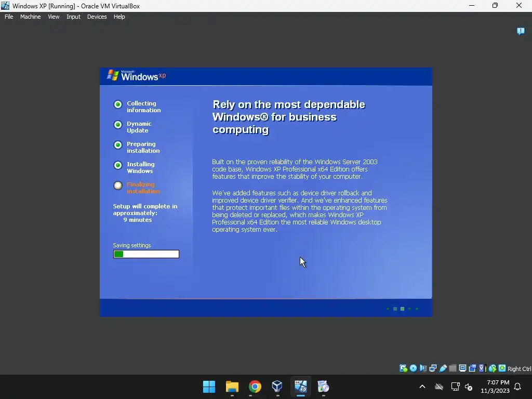The image size is (532, 399).
Task: Show hidden system tray icons chevron
Action: coord(422,387)
